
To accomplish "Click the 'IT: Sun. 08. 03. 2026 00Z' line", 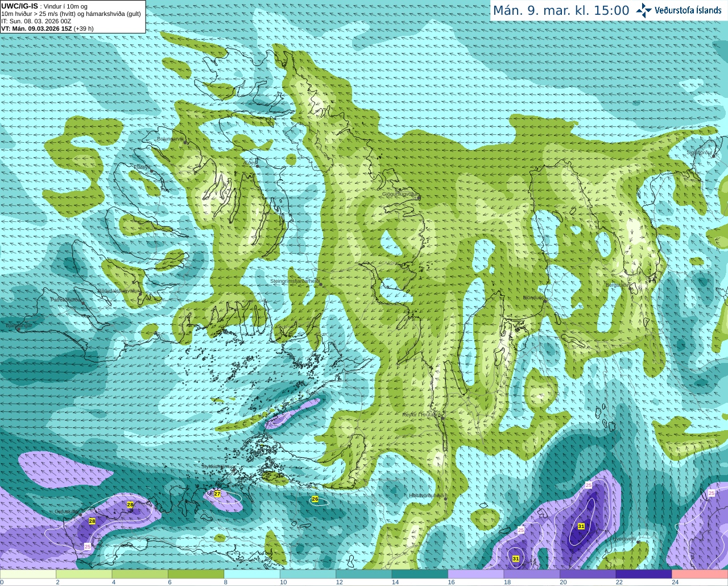I will point(36,21).
